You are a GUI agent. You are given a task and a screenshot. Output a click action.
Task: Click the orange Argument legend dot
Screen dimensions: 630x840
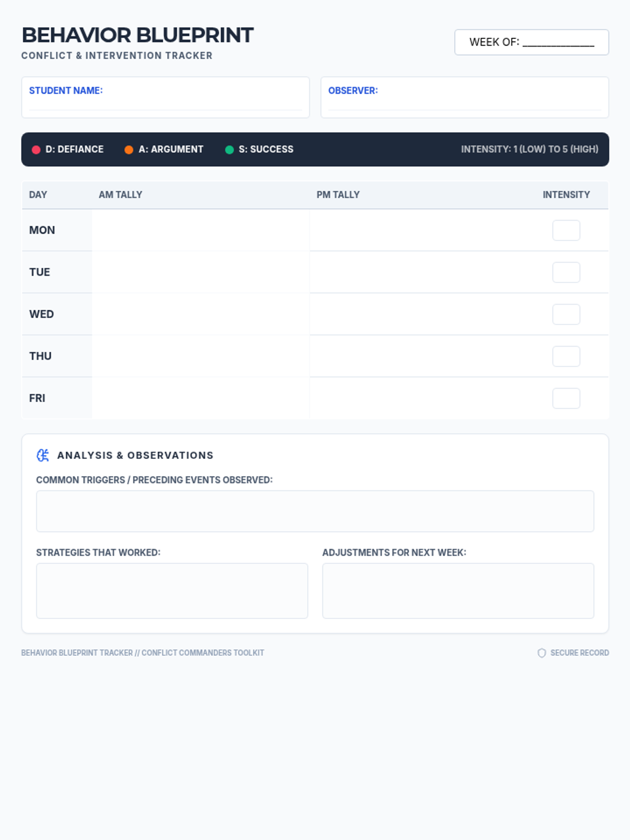click(x=129, y=150)
